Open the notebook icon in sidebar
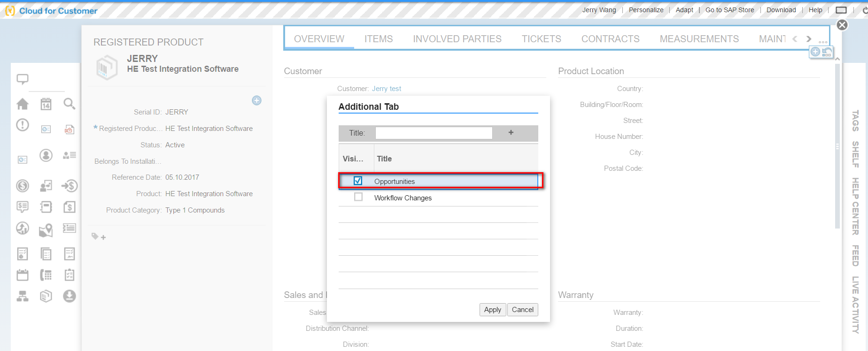 (46, 207)
